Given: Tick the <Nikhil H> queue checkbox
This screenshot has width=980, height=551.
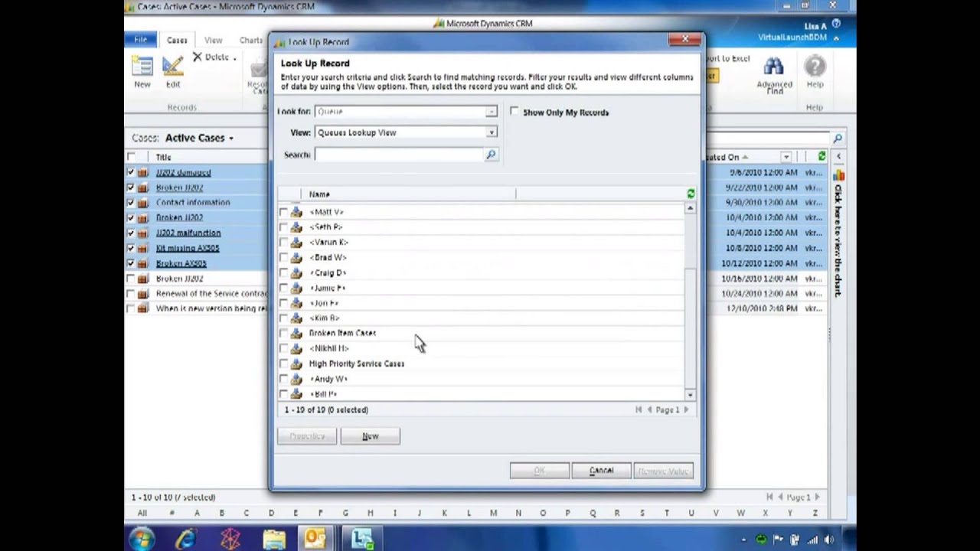Looking at the screenshot, I should (x=283, y=349).
